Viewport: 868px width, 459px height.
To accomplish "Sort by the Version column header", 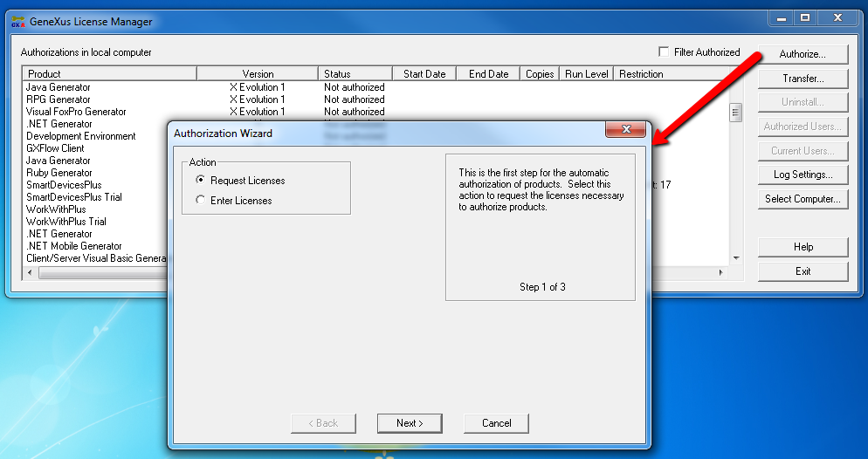I will click(258, 73).
